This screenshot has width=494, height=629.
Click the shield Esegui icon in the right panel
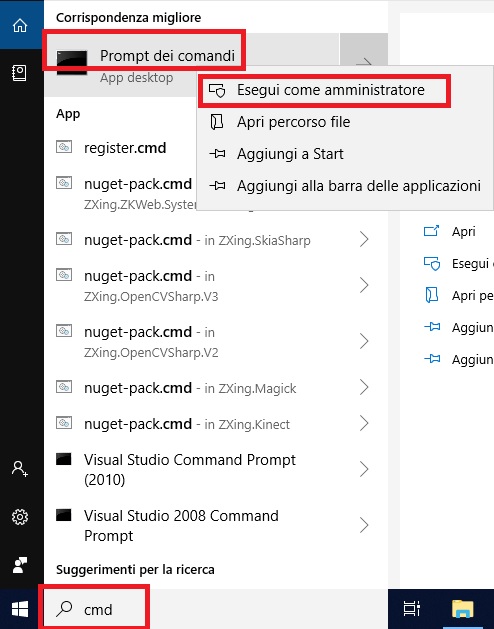(432, 264)
